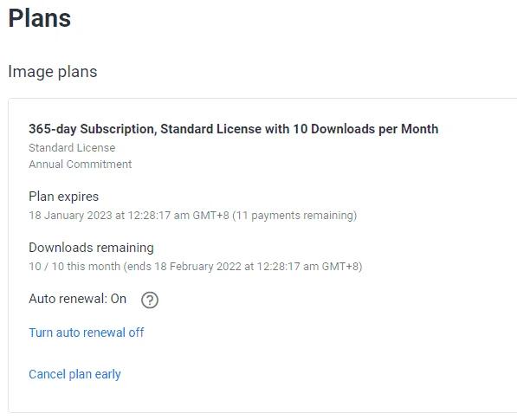The image size is (517, 420).
Task: Click the 10 Downloads per Month title text
Action: click(x=365, y=129)
